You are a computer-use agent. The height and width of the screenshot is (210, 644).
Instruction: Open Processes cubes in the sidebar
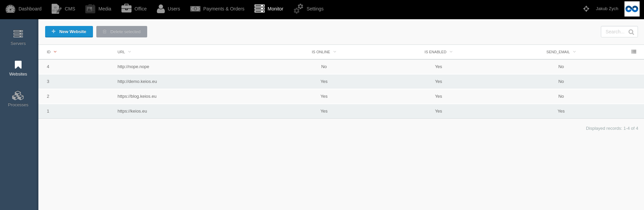pyautogui.click(x=18, y=99)
